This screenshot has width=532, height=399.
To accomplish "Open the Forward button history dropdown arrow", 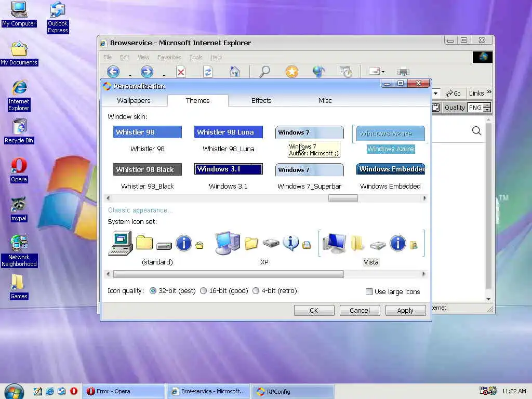I will (164, 75).
